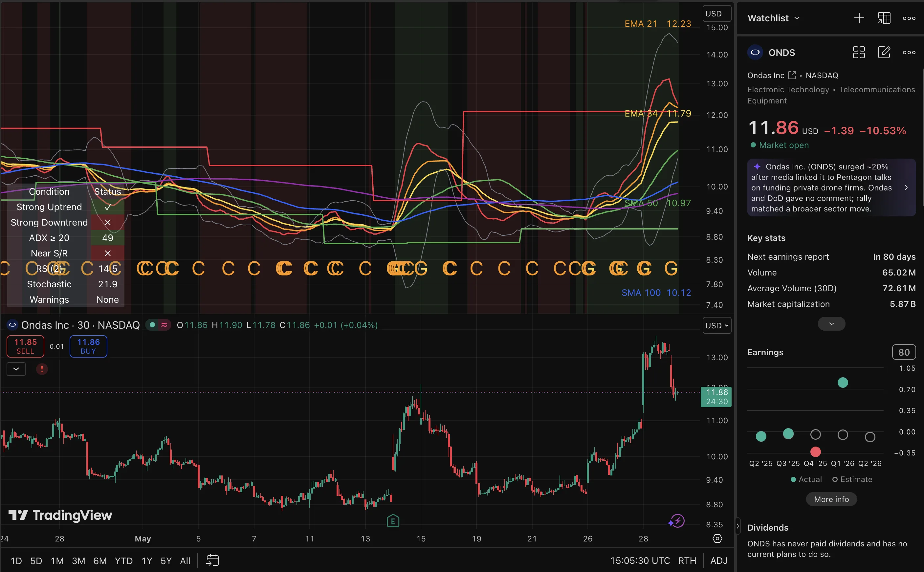Toggle ADJ adjusted data setting
This screenshot has height=572, width=924.
click(x=719, y=561)
